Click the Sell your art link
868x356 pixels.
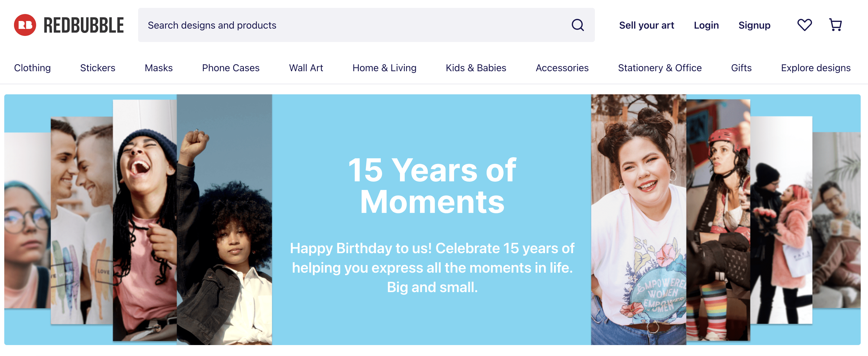click(x=646, y=25)
